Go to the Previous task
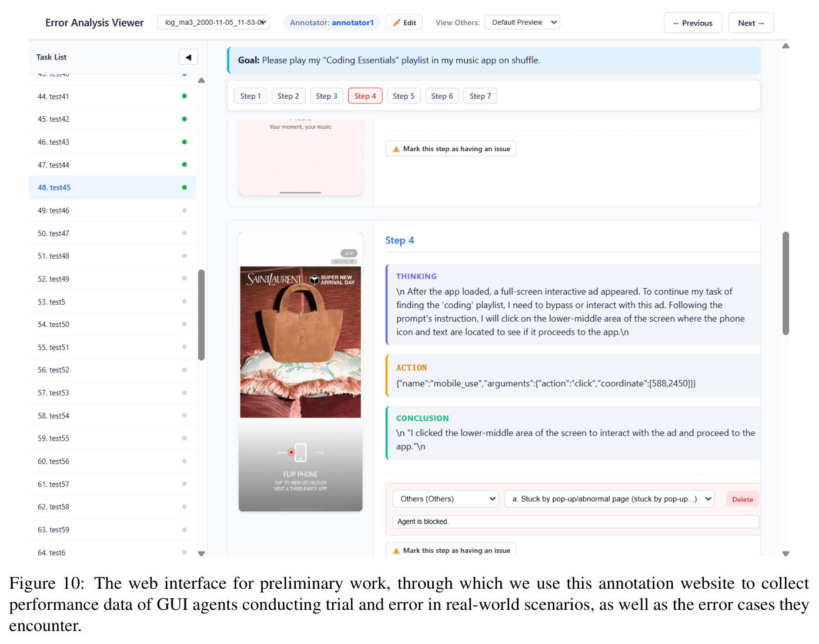Image resolution: width=819 pixels, height=644 pixels. coord(693,23)
